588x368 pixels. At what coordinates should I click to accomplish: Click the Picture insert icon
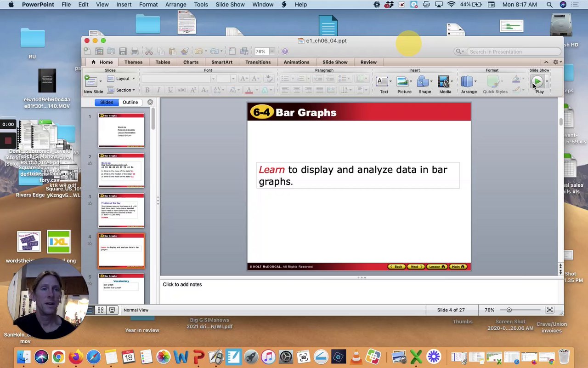point(402,82)
